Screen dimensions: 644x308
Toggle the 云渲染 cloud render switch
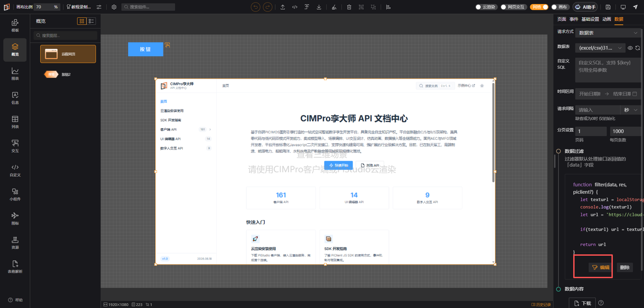485,7
